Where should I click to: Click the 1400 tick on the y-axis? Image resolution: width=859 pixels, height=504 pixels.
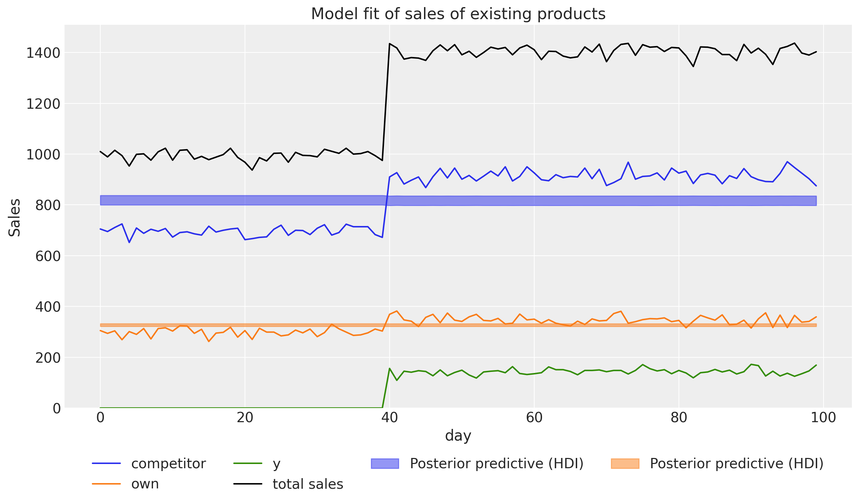43,53
